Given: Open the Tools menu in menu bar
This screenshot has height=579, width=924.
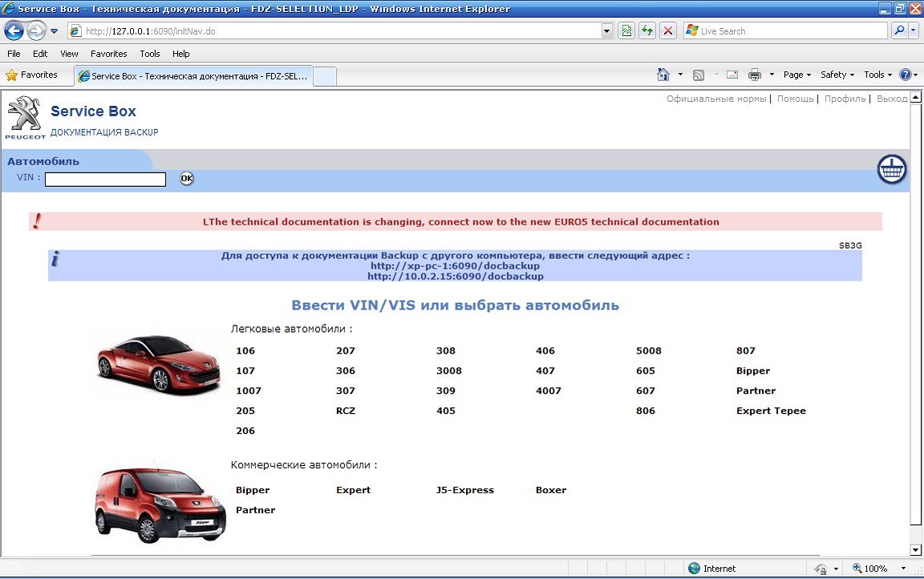Looking at the screenshot, I should point(150,54).
